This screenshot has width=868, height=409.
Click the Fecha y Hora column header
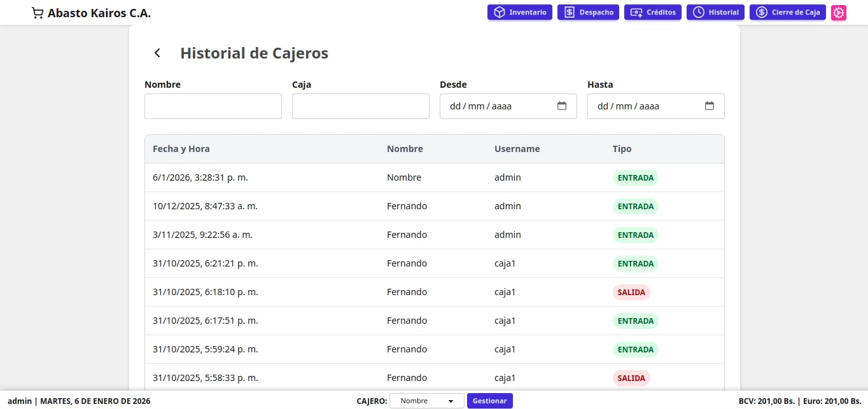(x=181, y=149)
